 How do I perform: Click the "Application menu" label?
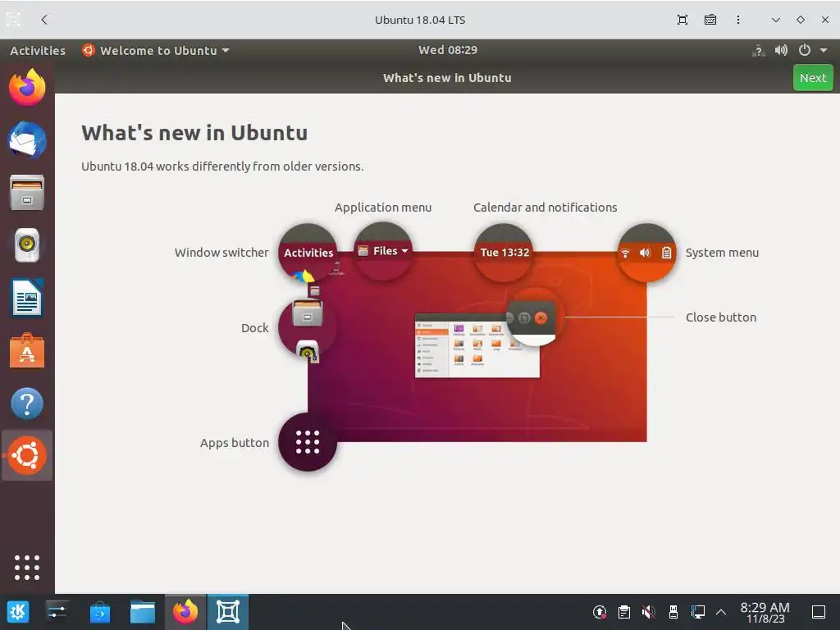[383, 208]
